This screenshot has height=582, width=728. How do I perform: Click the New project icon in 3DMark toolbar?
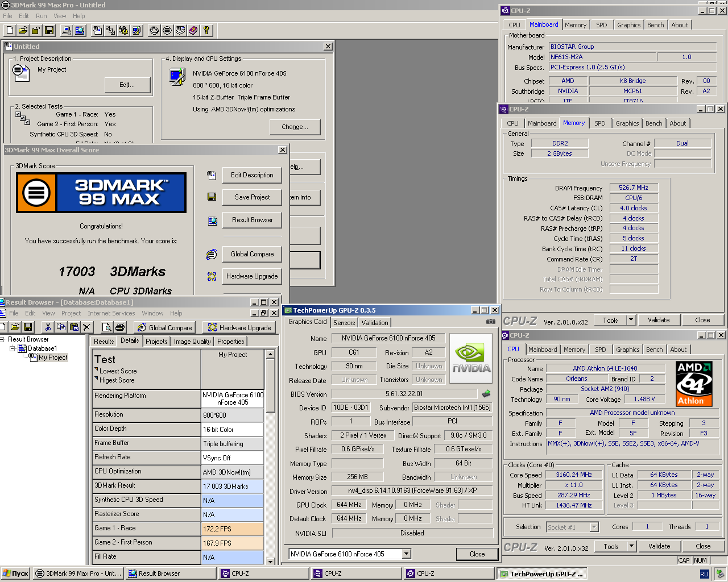[10, 30]
